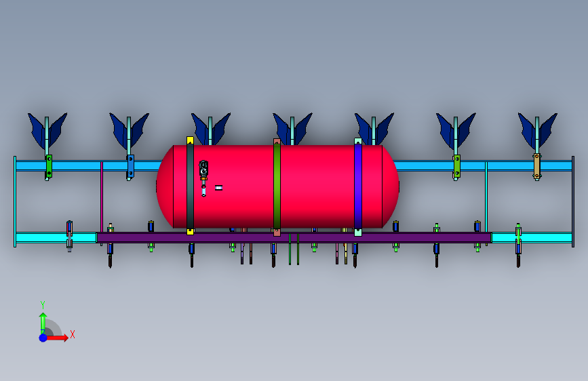Click the blue clamp bracket on upper beam
Screen dimensions: 588x381
pos(130,166)
